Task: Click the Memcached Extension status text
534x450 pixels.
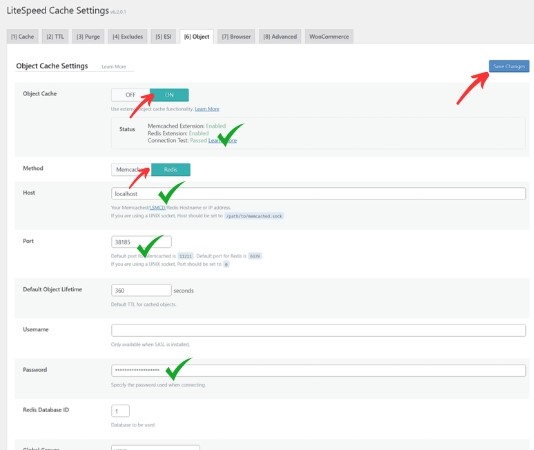Action: pos(187,126)
